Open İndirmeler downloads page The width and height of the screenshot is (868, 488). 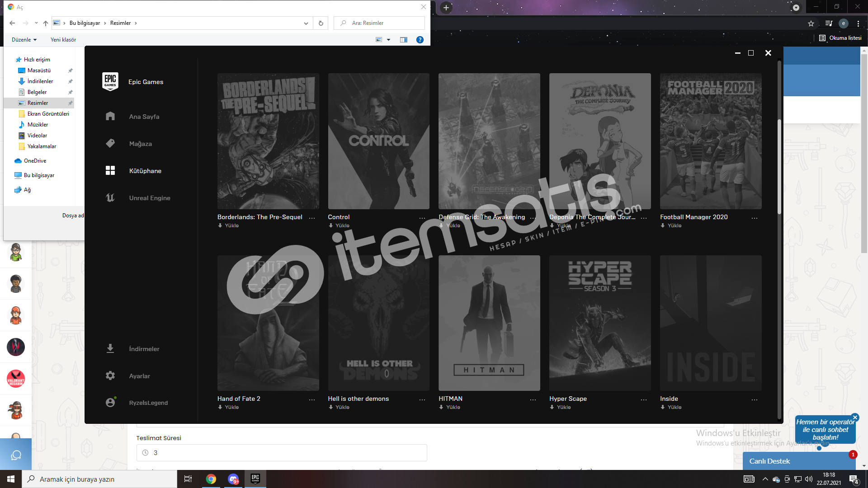144,349
